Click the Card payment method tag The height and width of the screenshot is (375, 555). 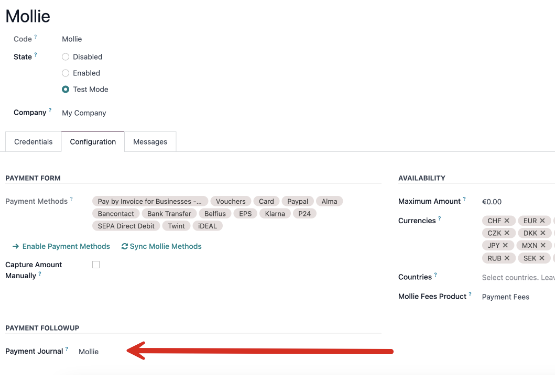coord(266,201)
